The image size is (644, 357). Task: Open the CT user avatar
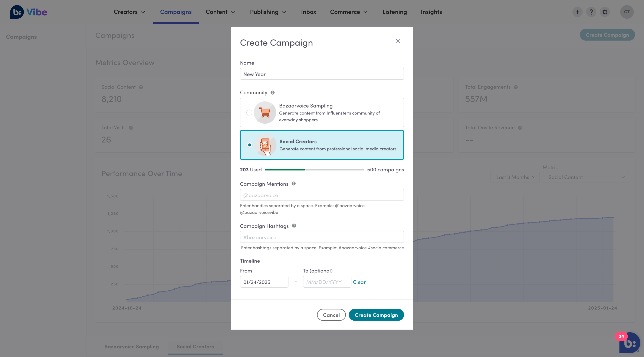tap(627, 12)
